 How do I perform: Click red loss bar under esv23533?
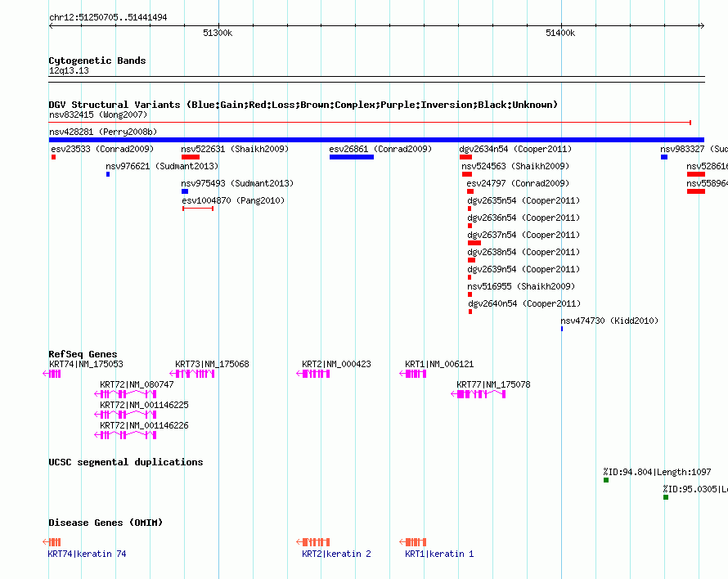coord(53,157)
